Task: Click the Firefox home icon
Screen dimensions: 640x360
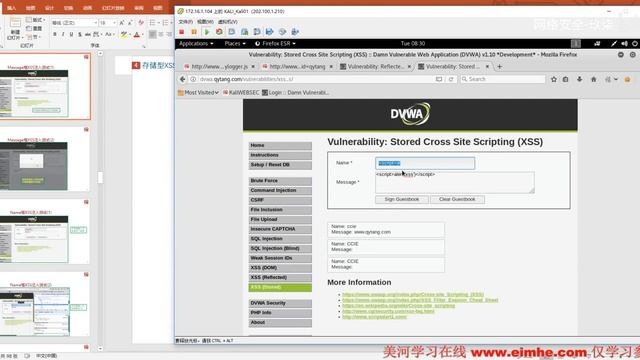Action: 593,79
